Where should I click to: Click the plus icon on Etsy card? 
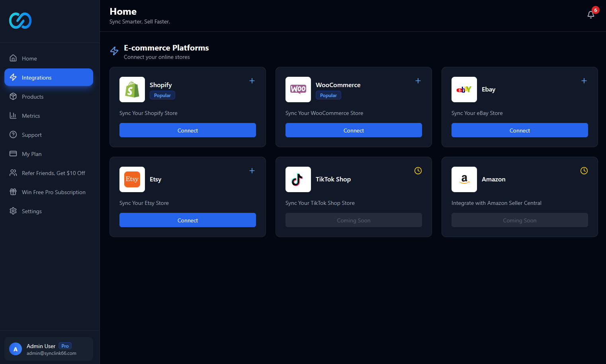252,171
